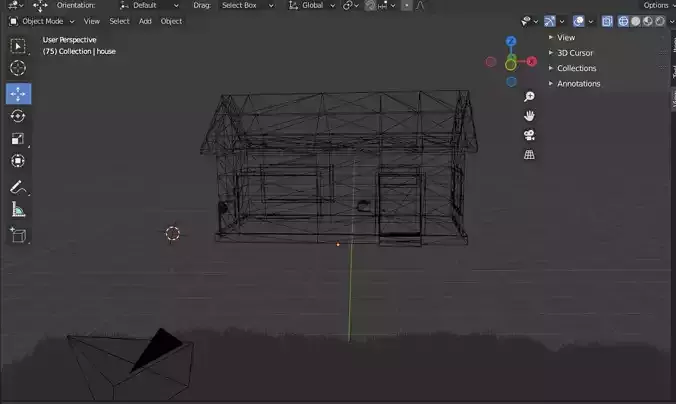Toggle X-Ray mode button

click(x=607, y=21)
